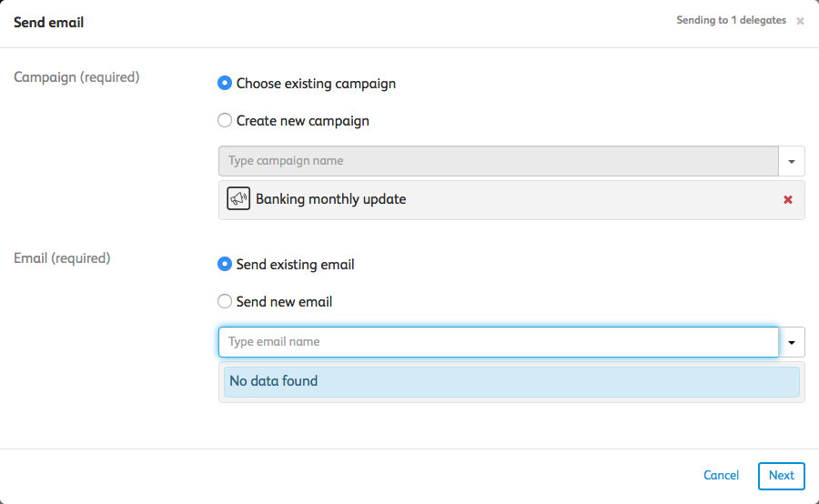This screenshot has width=819, height=504.
Task: Click the Send email dialog title
Action: 48,22
